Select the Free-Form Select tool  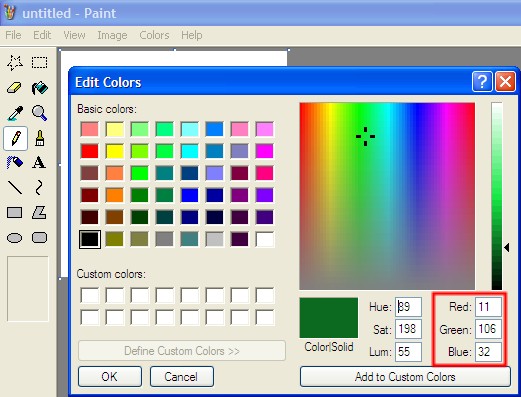point(15,63)
